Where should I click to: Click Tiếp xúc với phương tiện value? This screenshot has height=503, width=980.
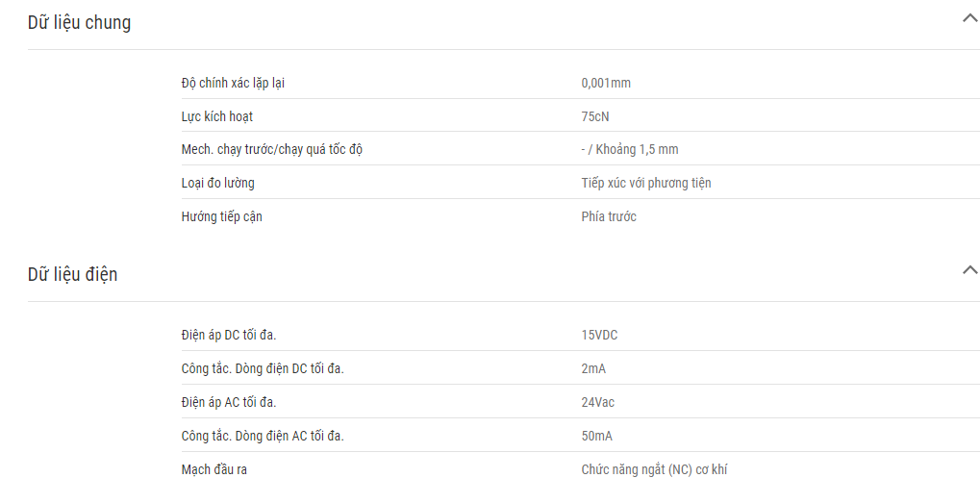(x=646, y=183)
